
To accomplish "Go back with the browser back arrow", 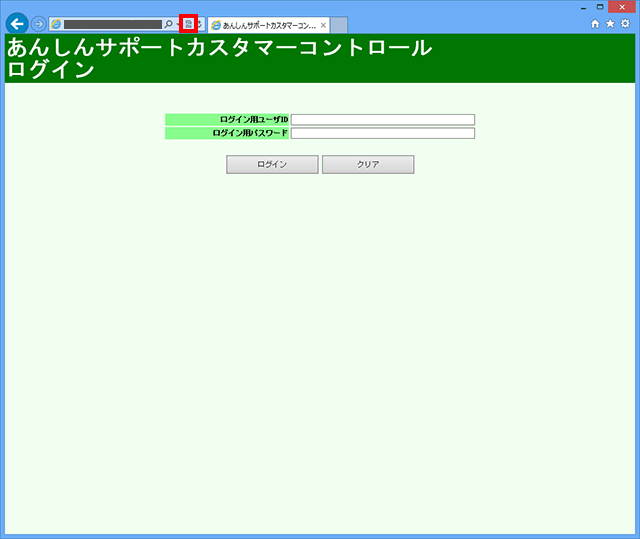I will (x=17, y=24).
